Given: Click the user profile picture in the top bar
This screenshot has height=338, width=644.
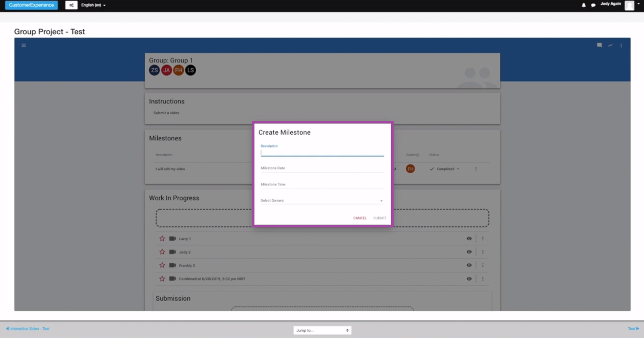Looking at the screenshot, I should (629, 5).
